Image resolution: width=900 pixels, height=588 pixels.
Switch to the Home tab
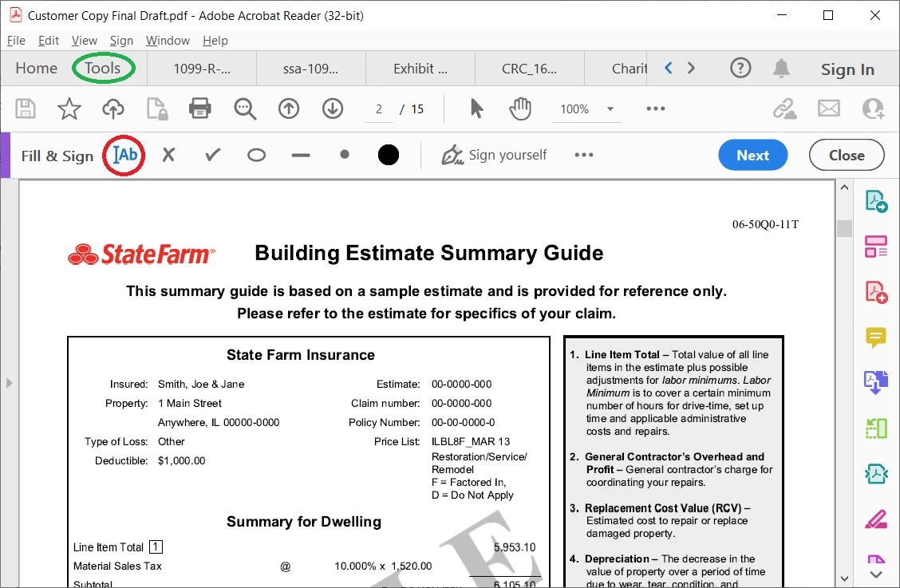[x=36, y=69]
